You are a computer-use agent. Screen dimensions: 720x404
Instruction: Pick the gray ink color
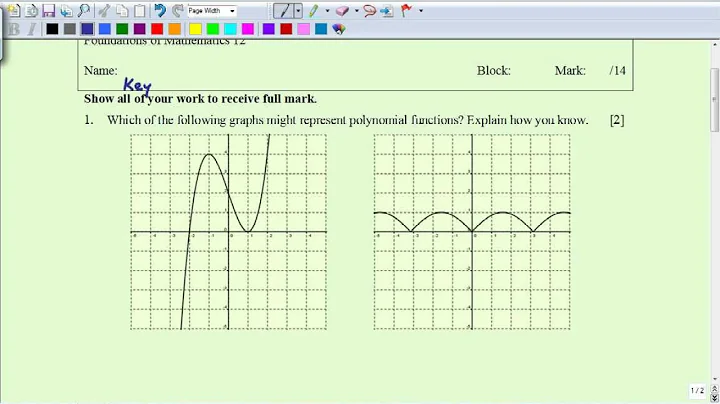tap(70, 29)
